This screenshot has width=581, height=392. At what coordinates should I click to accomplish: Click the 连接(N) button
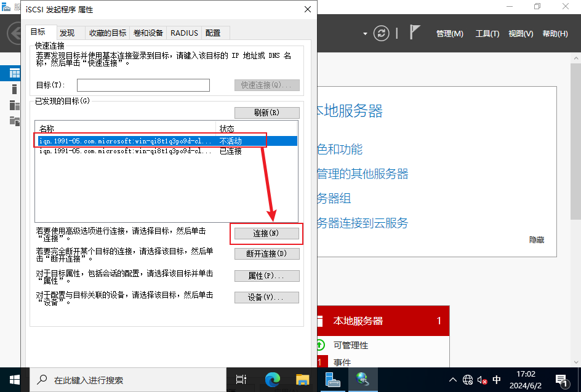(x=266, y=233)
